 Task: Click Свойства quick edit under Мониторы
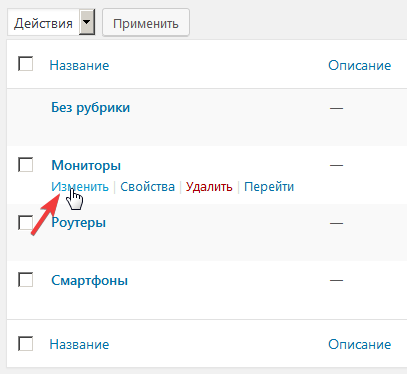point(147,187)
